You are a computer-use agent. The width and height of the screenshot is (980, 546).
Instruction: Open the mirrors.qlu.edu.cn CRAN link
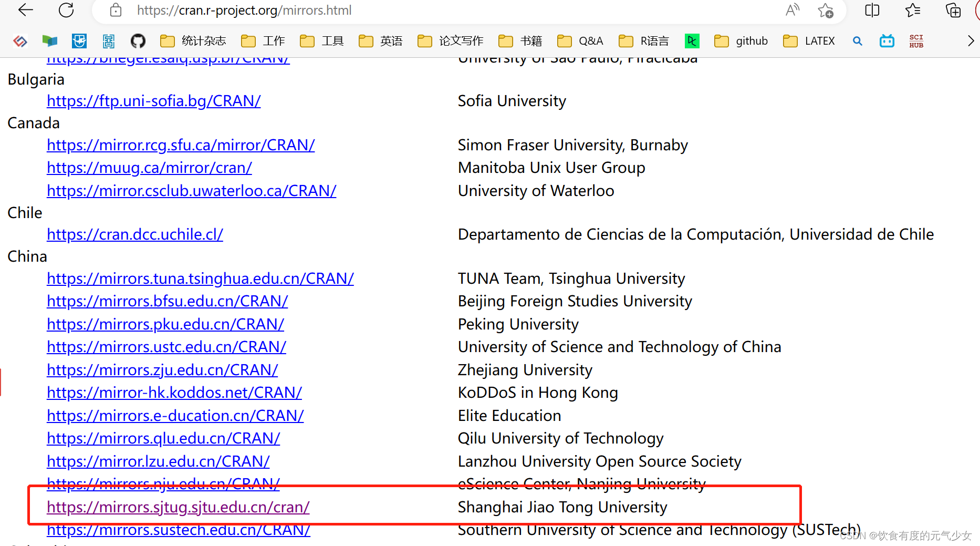(x=163, y=438)
